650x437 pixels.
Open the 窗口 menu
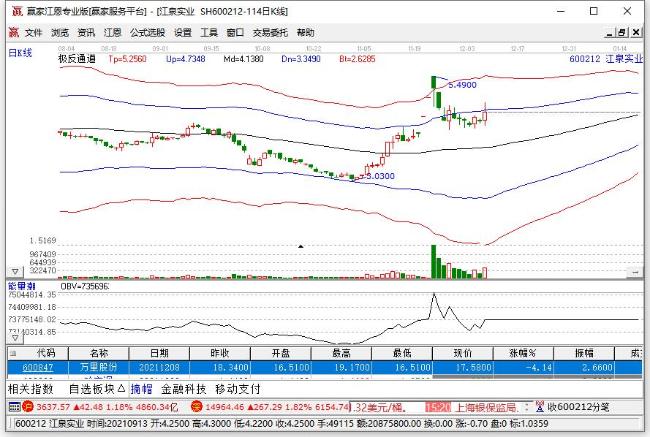pos(235,32)
